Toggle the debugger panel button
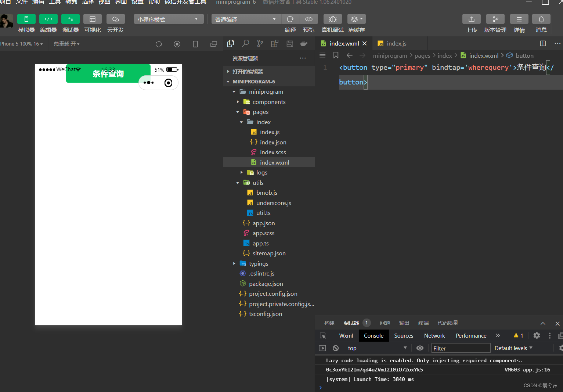This screenshot has height=392, width=563. coord(71,19)
